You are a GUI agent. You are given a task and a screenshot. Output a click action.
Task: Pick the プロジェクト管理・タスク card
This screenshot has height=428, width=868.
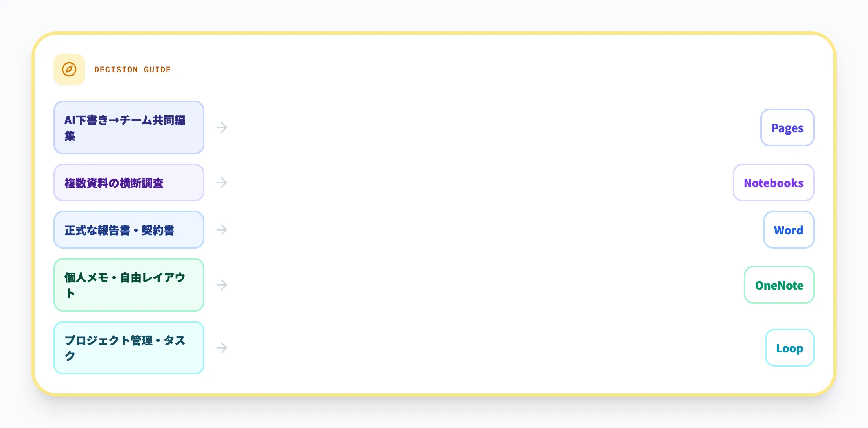129,348
